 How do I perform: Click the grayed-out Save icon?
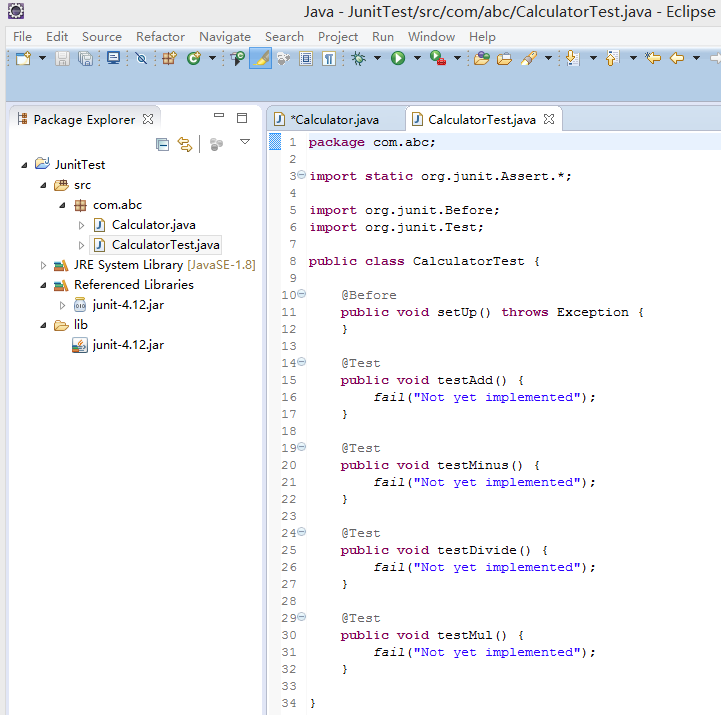(x=62, y=58)
